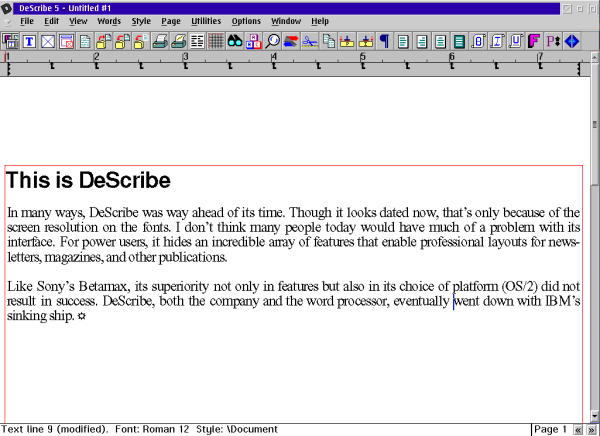Click the blue diamond icon at toolbar end

click(572, 41)
